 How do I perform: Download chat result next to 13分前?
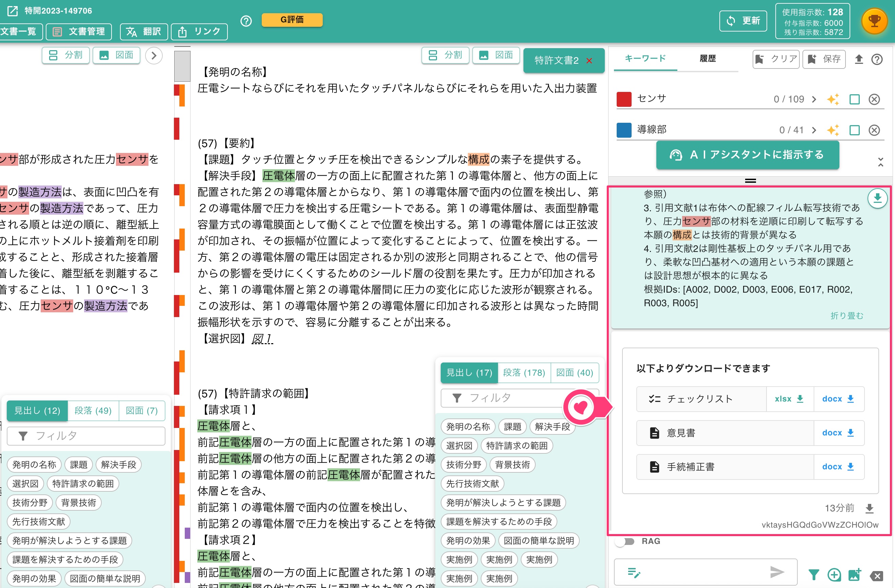click(x=870, y=508)
